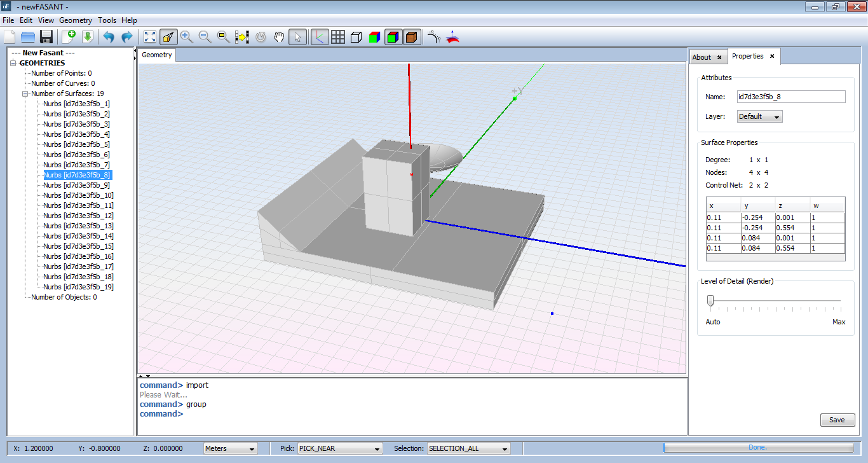Click the Fit View icon
This screenshot has width=868, height=463.
pos(149,36)
